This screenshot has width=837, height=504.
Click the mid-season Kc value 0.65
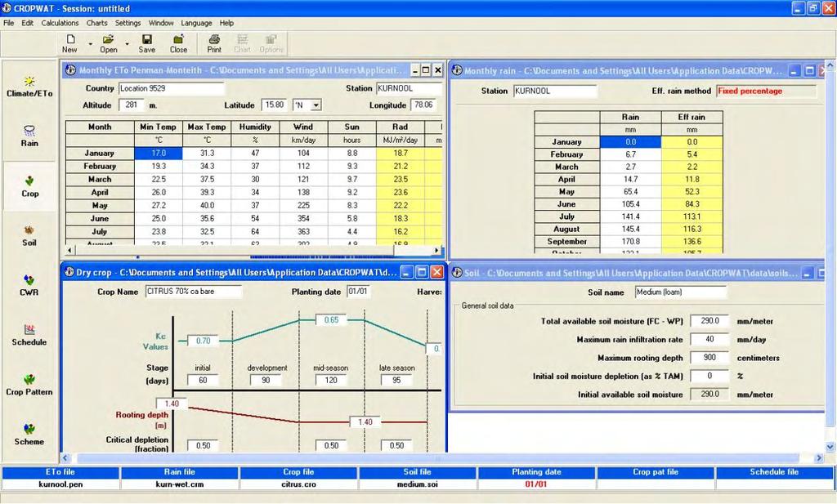click(x=331, y=320)
